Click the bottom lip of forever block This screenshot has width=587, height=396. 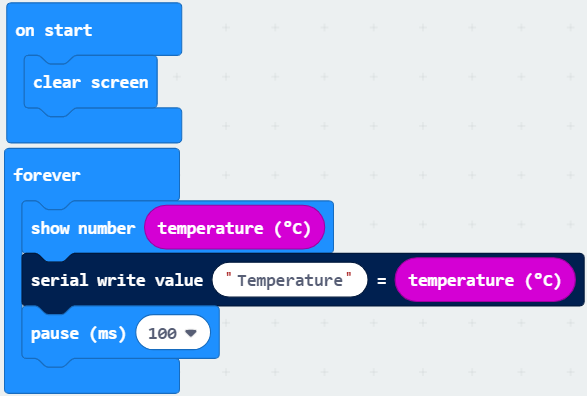[x=92, y=376]
